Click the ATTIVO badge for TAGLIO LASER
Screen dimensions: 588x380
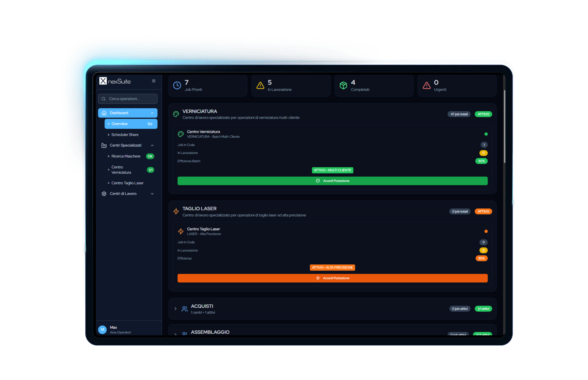(483, 211)
